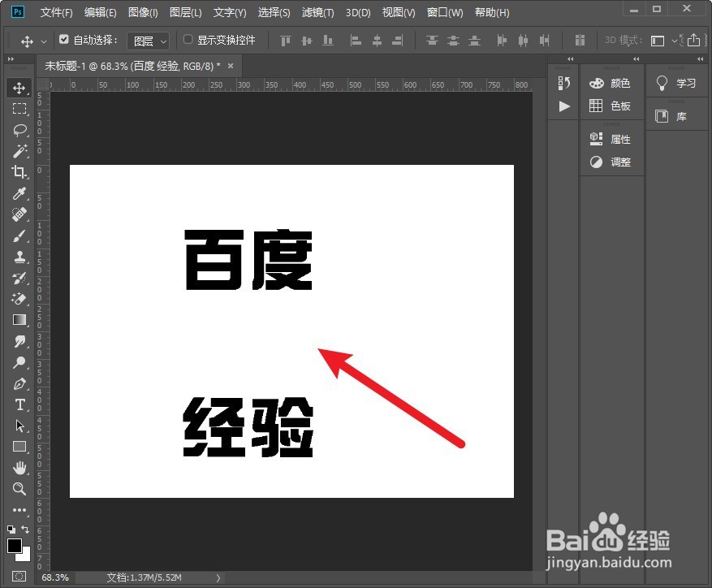This screenshot has width=712, height=588.
Task: Open the Actions panel play icon
Action: 564,106
